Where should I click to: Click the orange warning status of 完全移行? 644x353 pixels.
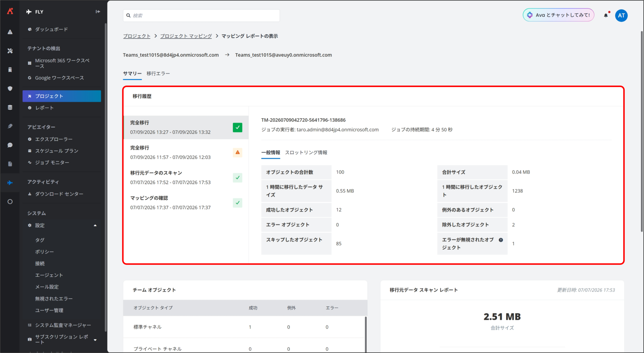click(237, 152)
